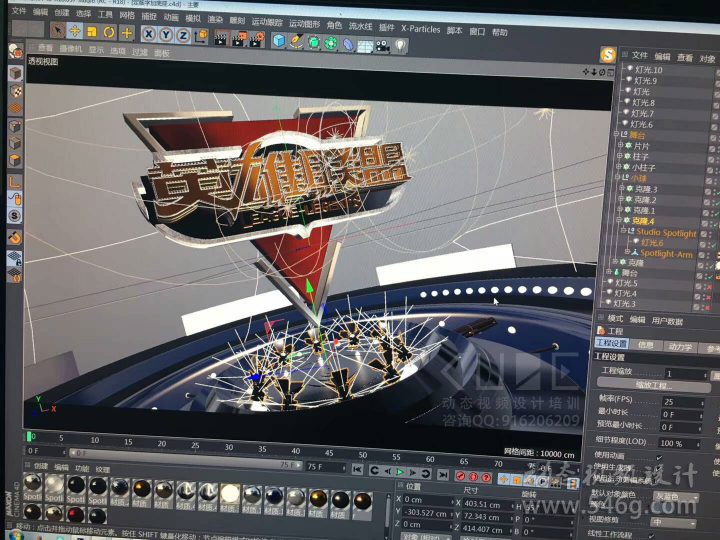The image size is (720, 540).
Task: Click the 缩放工程 button
Action: (651, 385)
